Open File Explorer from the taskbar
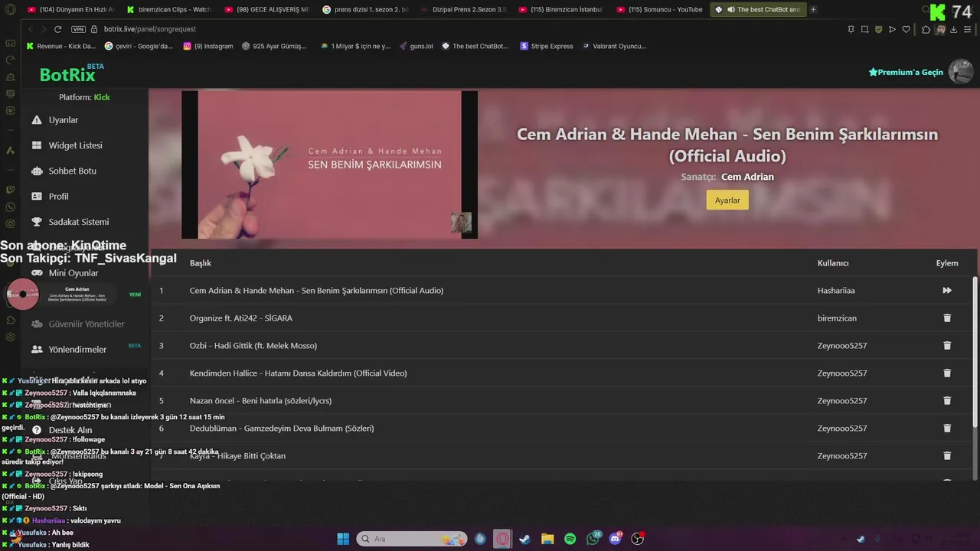980x551 pixels. click(547, 539)
